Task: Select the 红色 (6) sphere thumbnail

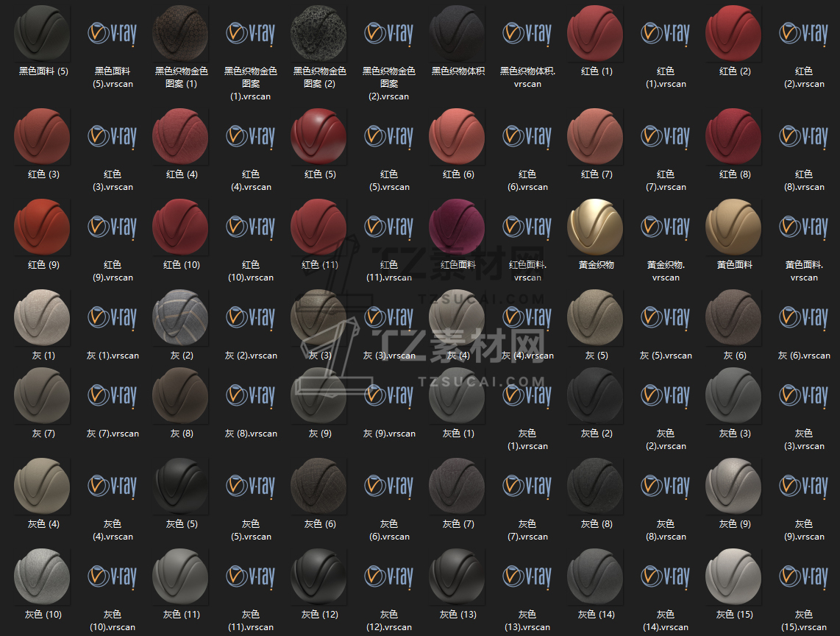Action: [457, 136]
